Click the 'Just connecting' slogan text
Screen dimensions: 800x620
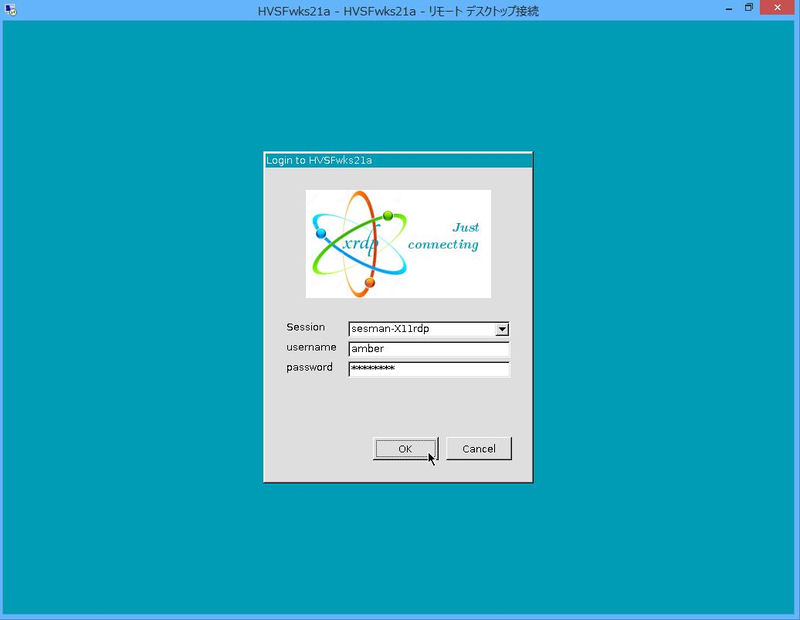[444, 236]
